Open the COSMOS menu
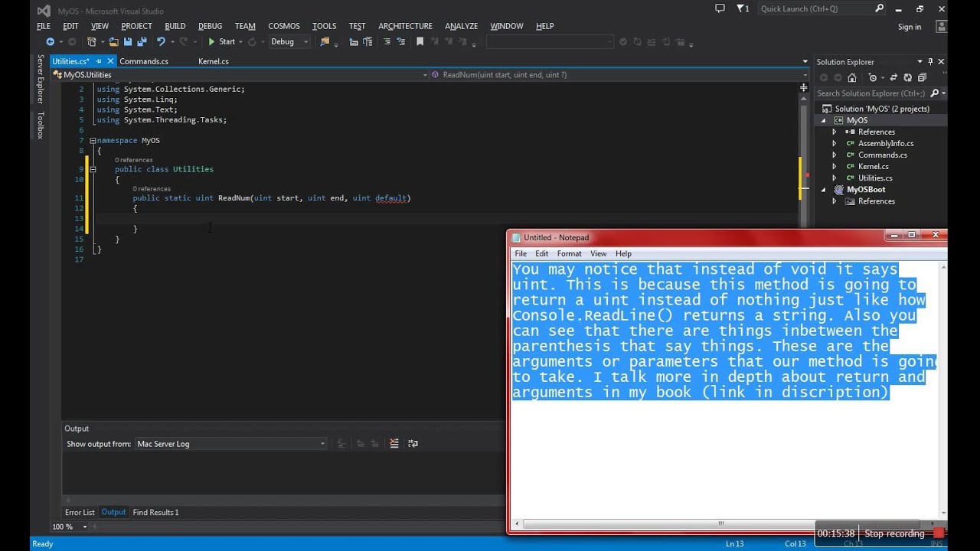This screenshot has width=980, height=551. 283,26
